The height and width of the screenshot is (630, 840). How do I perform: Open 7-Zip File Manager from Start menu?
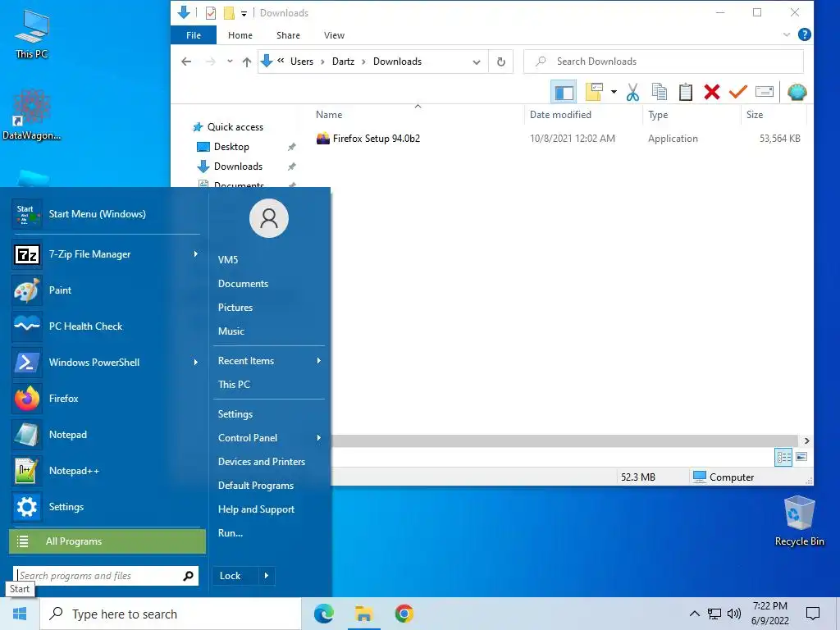point(106,254)
